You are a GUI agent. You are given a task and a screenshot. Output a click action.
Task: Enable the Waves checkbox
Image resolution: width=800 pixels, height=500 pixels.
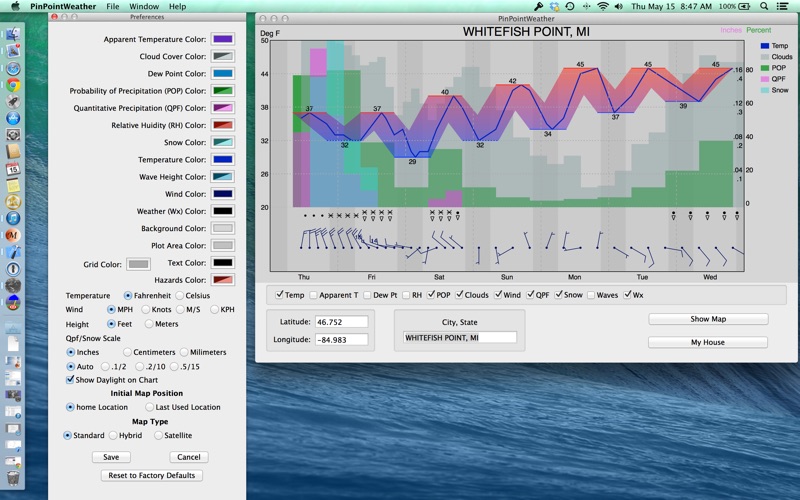(591, 295)
